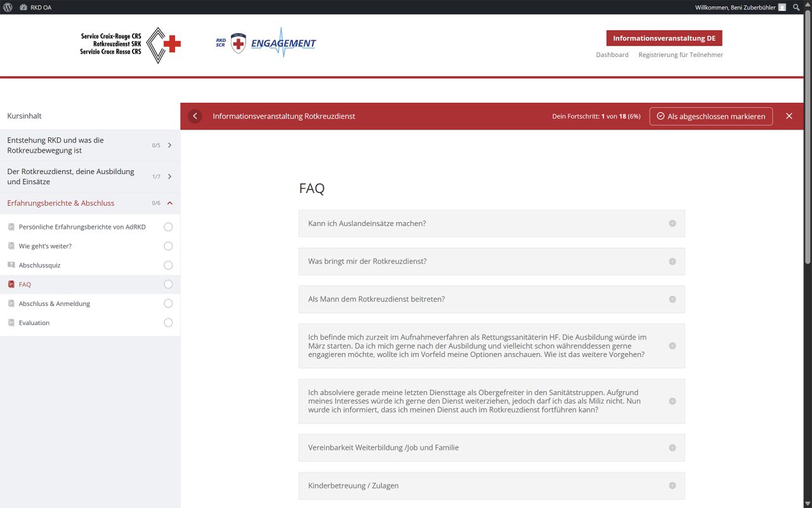
Task: Click the plus icon for Kann ich Auslandeinsätze machen
Action: point(672,224)
